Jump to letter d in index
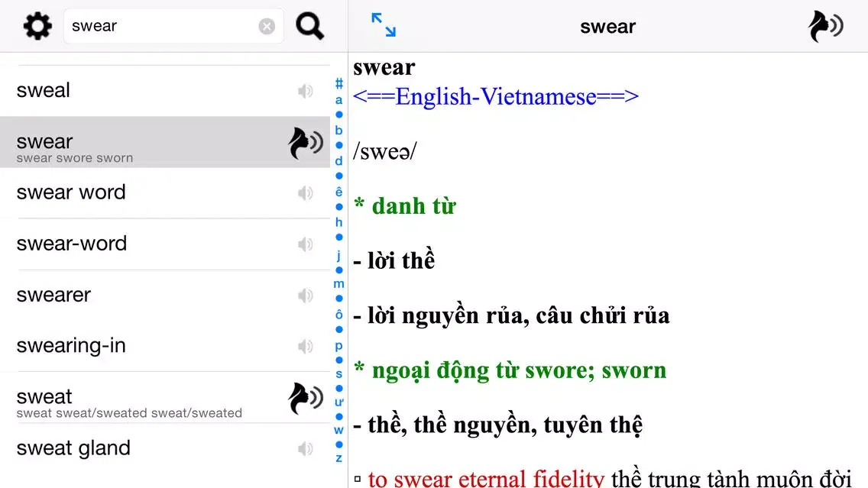The image size is (868, 488). click(338, 160)
